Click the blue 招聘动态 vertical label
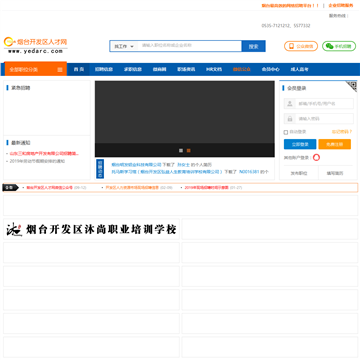This screenshot has width=360, height=360. [x=100, y=168]
